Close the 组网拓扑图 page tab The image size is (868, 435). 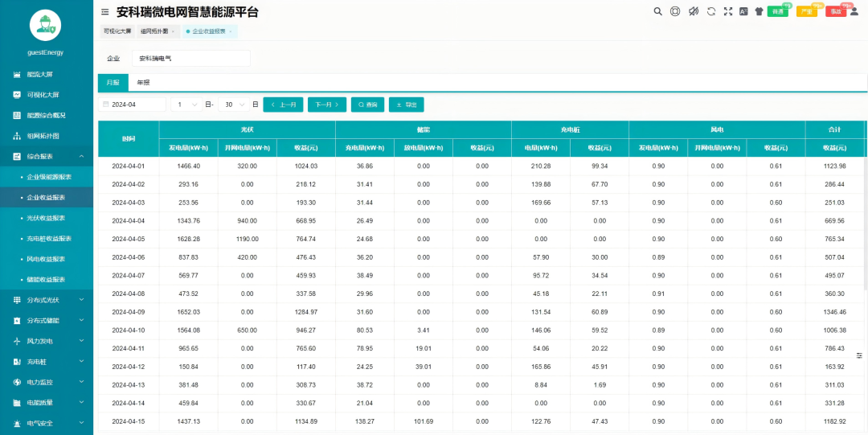click(173, 31)
